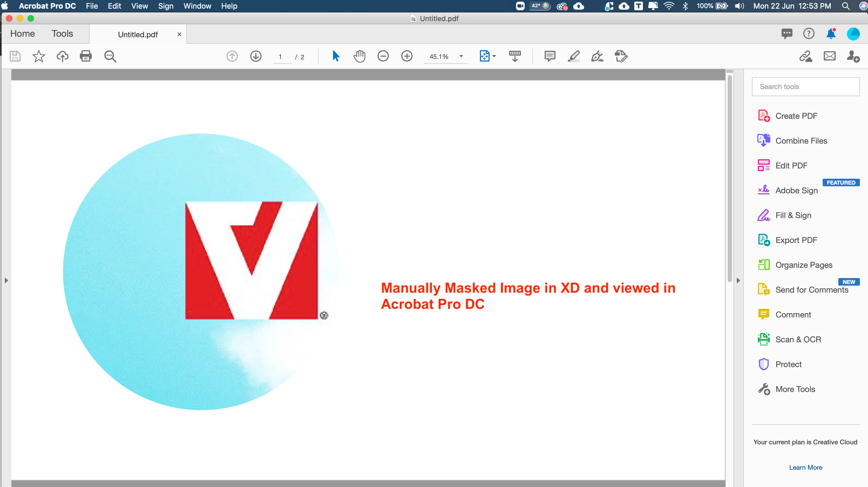Click the Search tools field
This screenshot has width=868, height=487.
805,87
